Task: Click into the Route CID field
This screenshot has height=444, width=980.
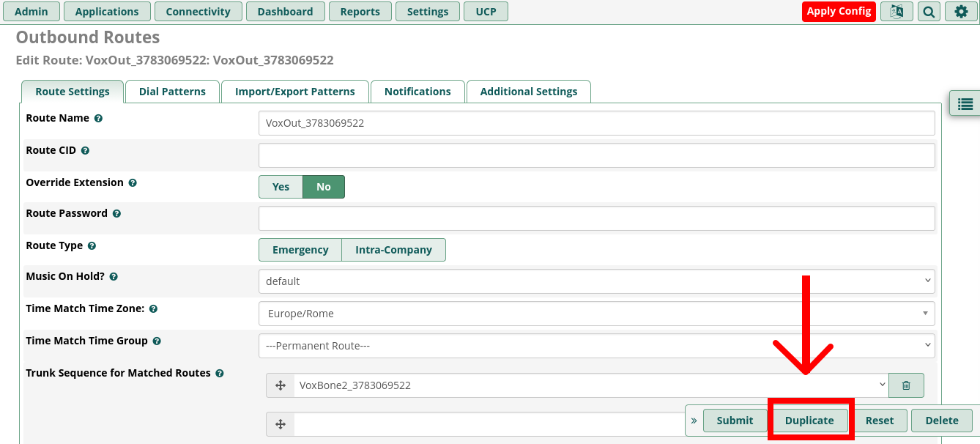Action: pos(596,155)
